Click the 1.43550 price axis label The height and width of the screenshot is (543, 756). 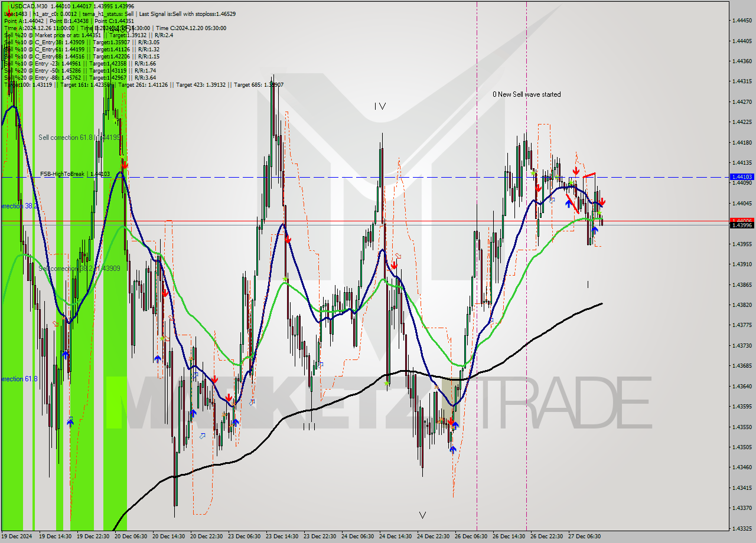coord(742,427)
